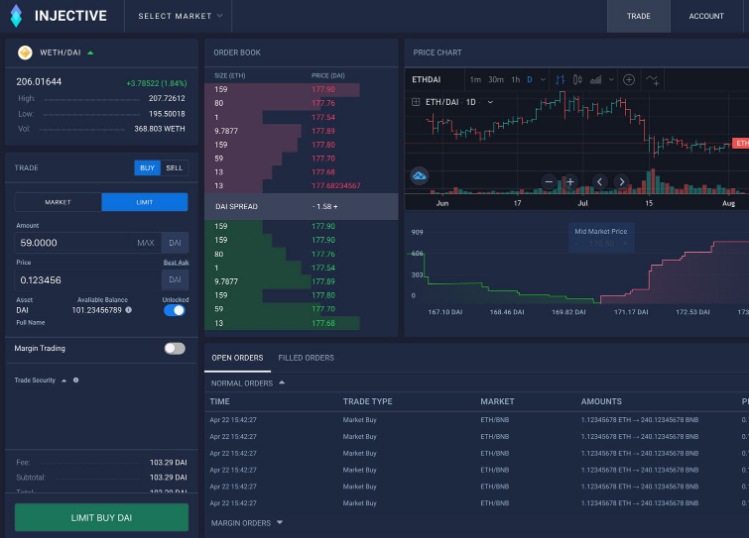749x538 pixels.
Task: Select the bid row priced 177.68
Action: (301, 323)
